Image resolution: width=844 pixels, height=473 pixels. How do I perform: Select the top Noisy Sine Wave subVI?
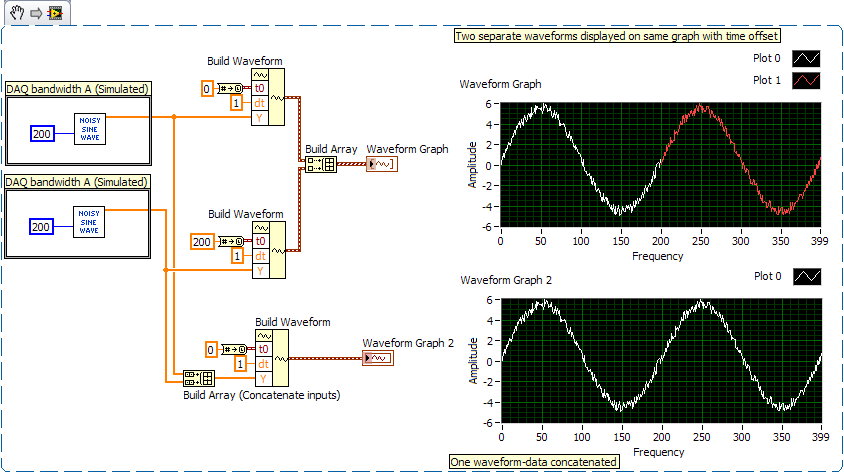point(90,129)
